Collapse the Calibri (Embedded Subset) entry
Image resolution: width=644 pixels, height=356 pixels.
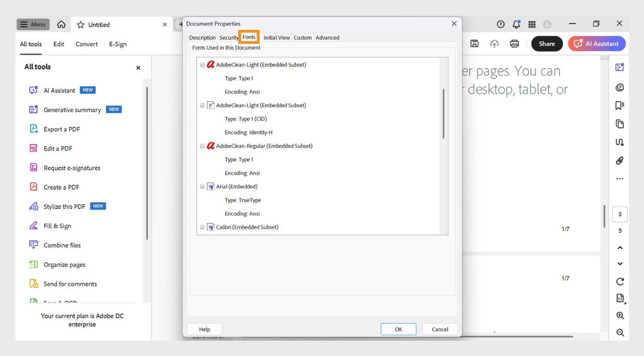click(x=202, y=227)
